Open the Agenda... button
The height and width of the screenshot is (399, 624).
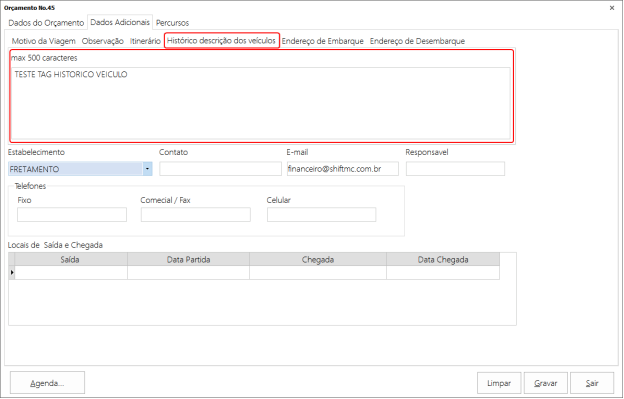(x=47, y=383)
